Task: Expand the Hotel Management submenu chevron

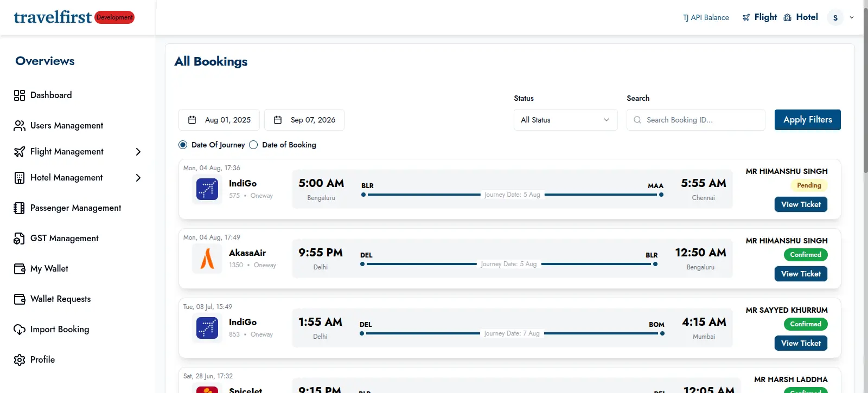Action: pos(138,178)
